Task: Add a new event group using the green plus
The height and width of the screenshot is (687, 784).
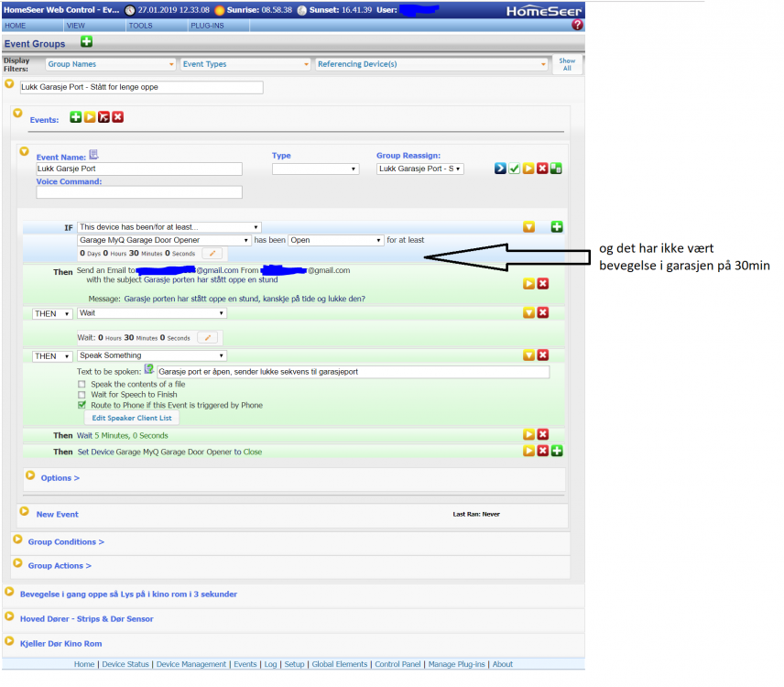Action: (87, 42)
